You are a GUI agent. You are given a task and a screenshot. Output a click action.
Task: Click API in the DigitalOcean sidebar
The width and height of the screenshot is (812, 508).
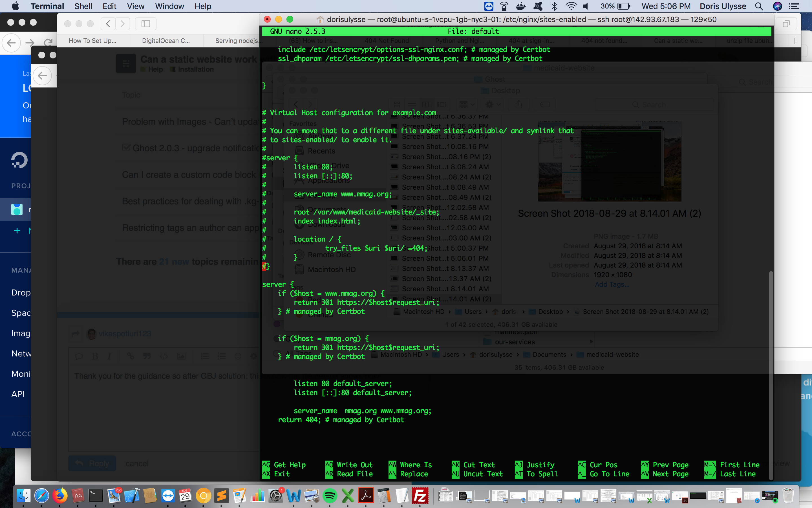(x=18, y=394)
